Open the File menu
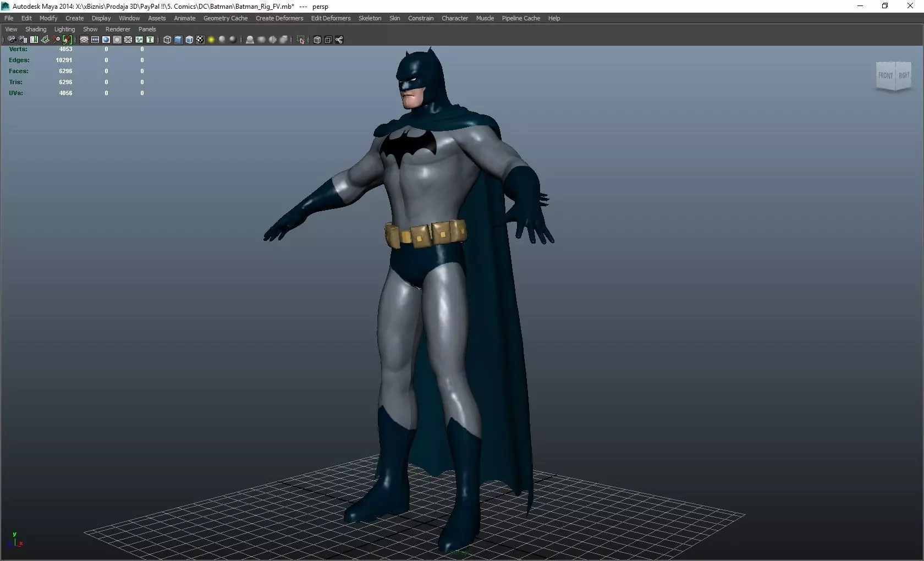The image size is (924, 561). click(x=9, y=18)
